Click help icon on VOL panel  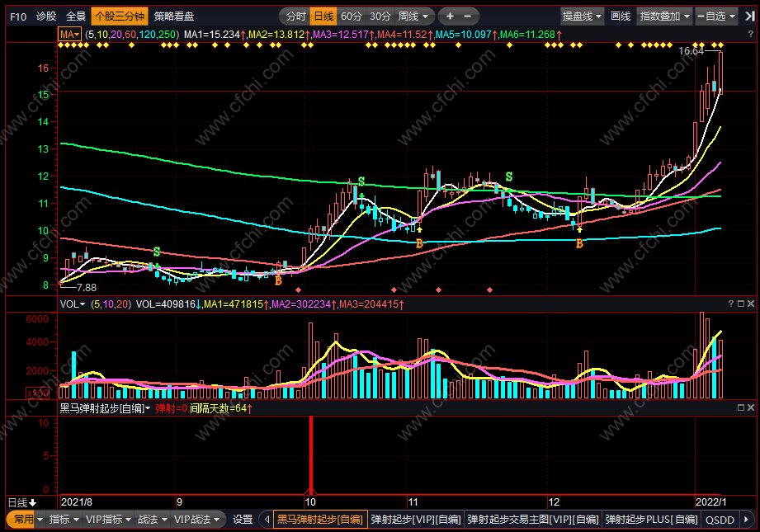tap(730, 304)
